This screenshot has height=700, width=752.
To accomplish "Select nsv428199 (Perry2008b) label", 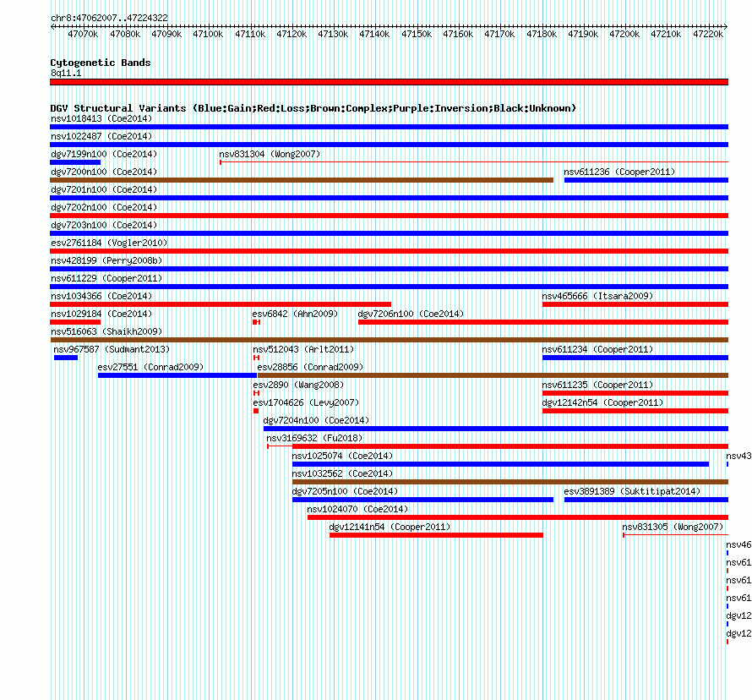I will 106,260.
